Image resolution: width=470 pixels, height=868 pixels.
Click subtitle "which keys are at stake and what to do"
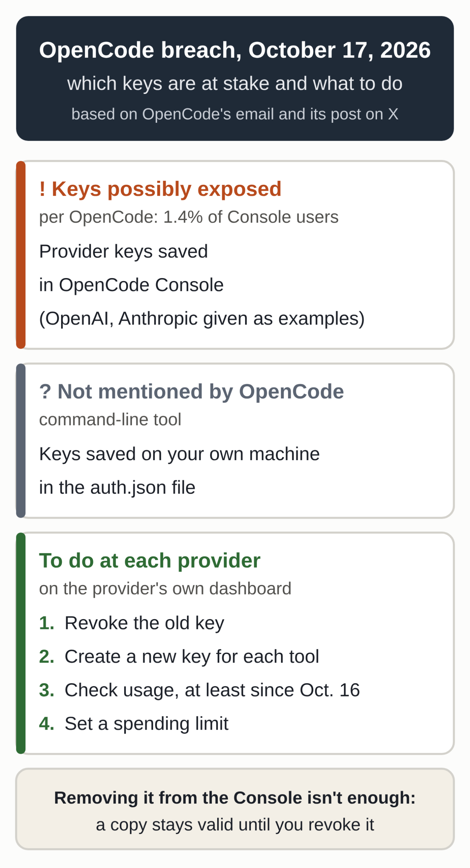(x=235, y=83)
